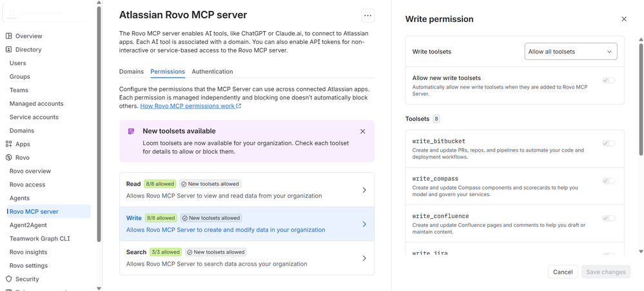The width and height of the screenshot is (644, 291).
Task: Expand the Read permission row chevron
Action: (x=364, y=190)
